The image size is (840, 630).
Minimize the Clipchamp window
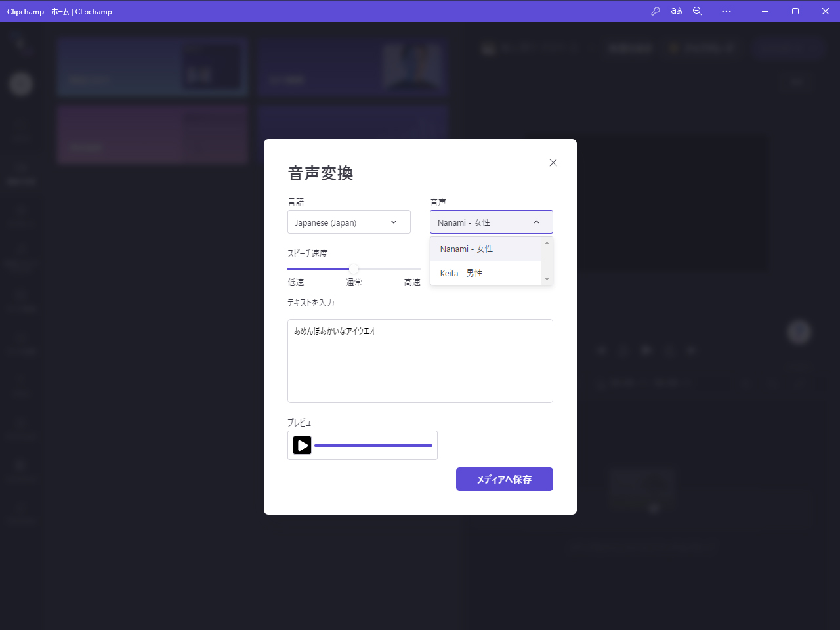click(765, 11)
